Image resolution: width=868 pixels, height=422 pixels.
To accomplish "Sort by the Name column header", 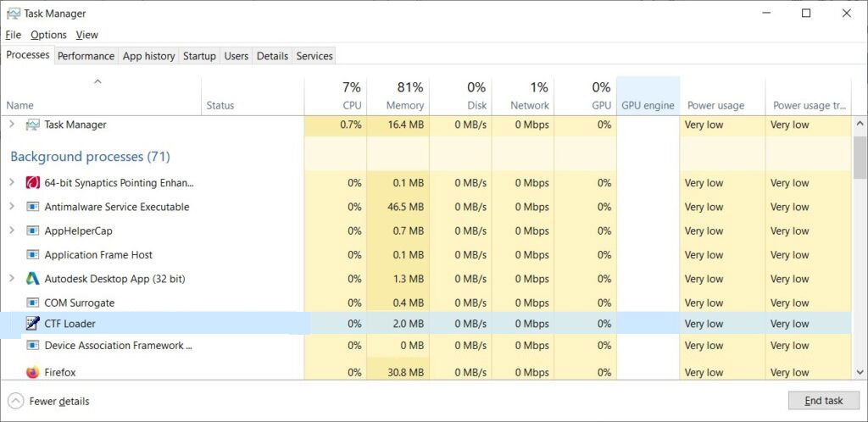I will [101, 97].
